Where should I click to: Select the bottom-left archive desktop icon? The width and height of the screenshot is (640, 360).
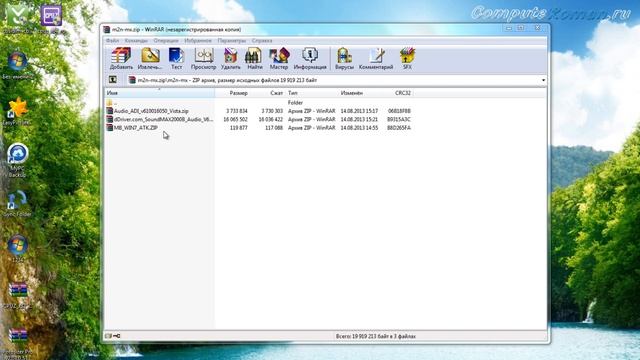click(x=18, y=336)
